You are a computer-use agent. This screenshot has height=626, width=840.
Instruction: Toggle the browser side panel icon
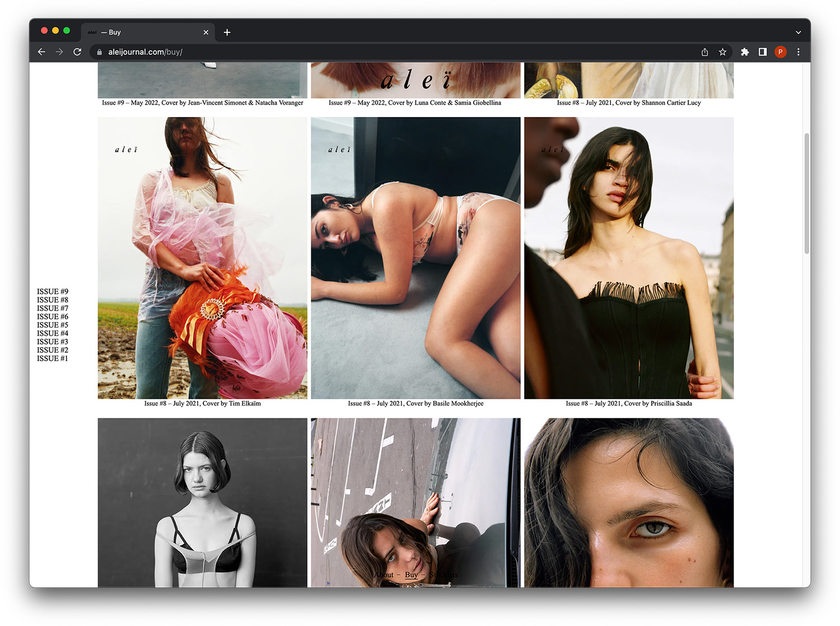coord(762,52)
